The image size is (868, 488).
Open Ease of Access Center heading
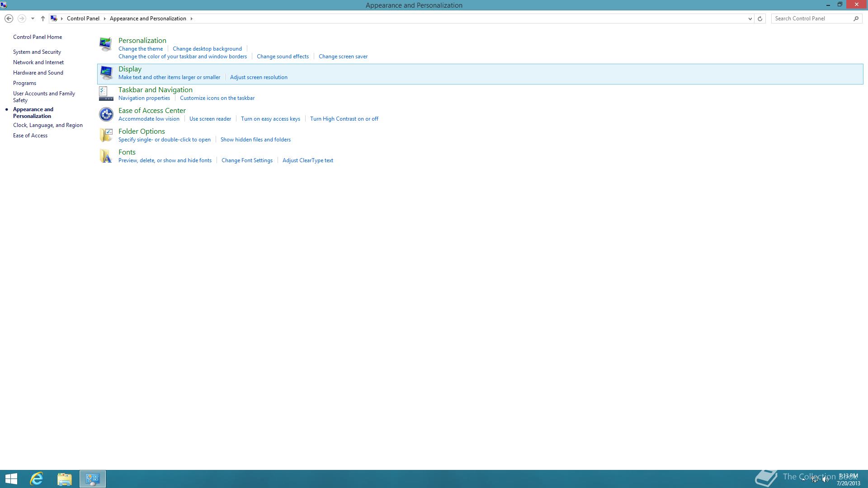[x=152, y=111]
